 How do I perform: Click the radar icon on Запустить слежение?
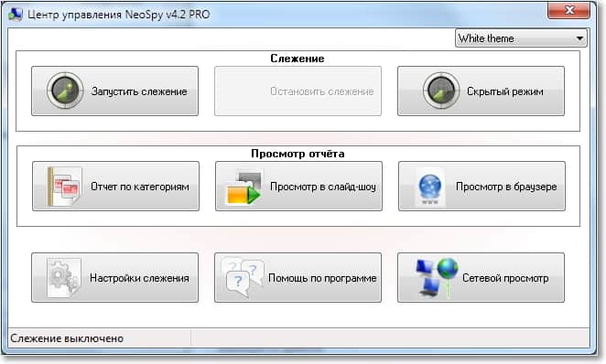(x=65, y=91)
